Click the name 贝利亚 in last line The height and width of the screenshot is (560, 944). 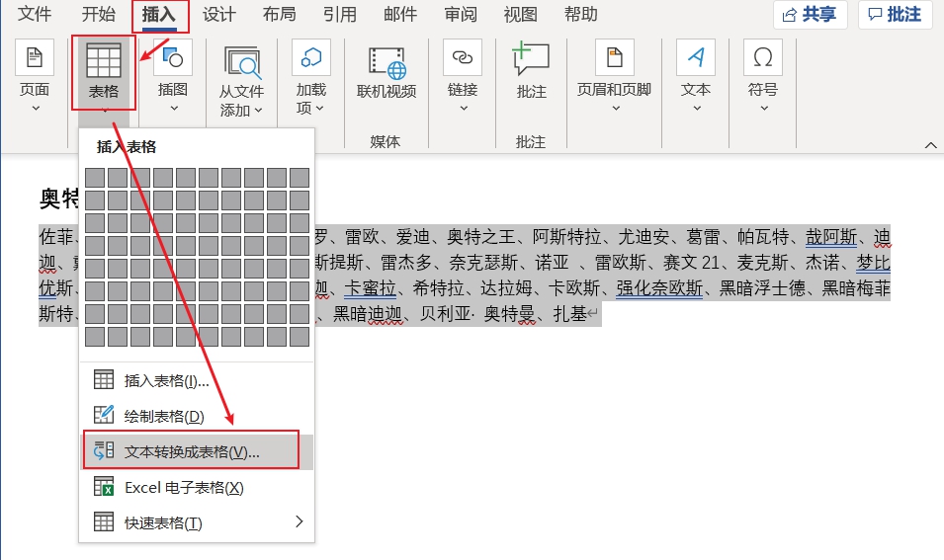445,314
